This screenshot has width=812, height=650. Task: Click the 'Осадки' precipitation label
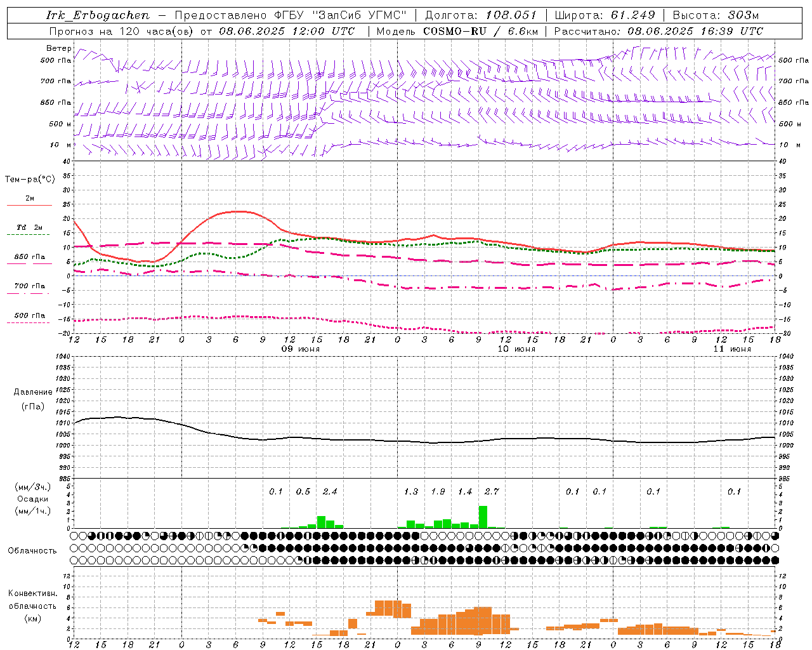coord(32,499)
